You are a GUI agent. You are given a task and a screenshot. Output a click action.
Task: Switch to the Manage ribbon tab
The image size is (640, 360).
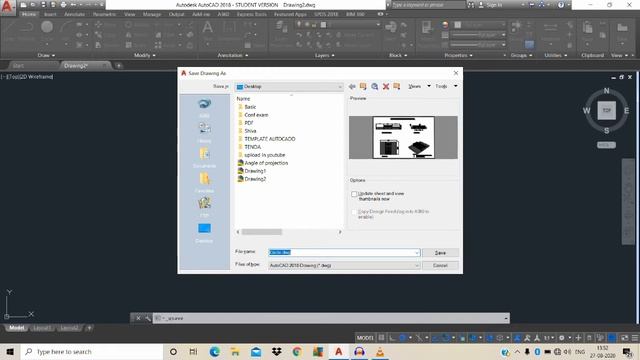point(152,14)
